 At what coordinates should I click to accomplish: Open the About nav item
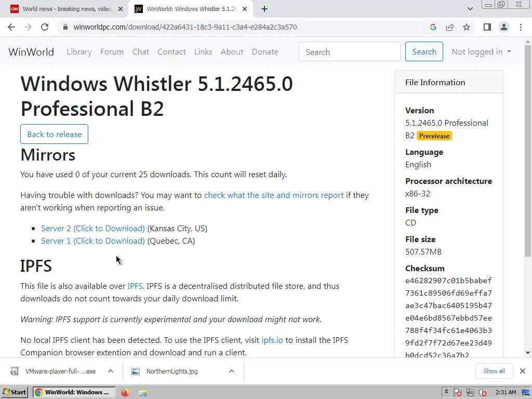232,52
